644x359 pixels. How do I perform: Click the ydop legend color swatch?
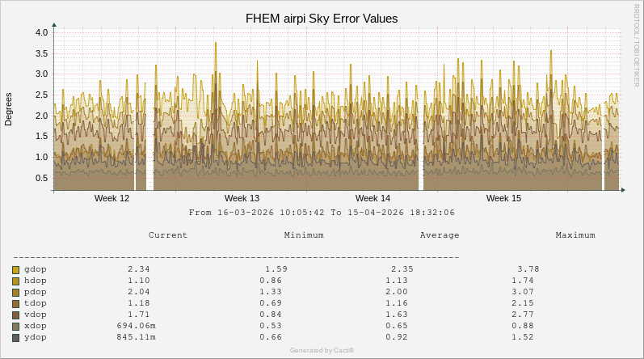coord(15,337)
